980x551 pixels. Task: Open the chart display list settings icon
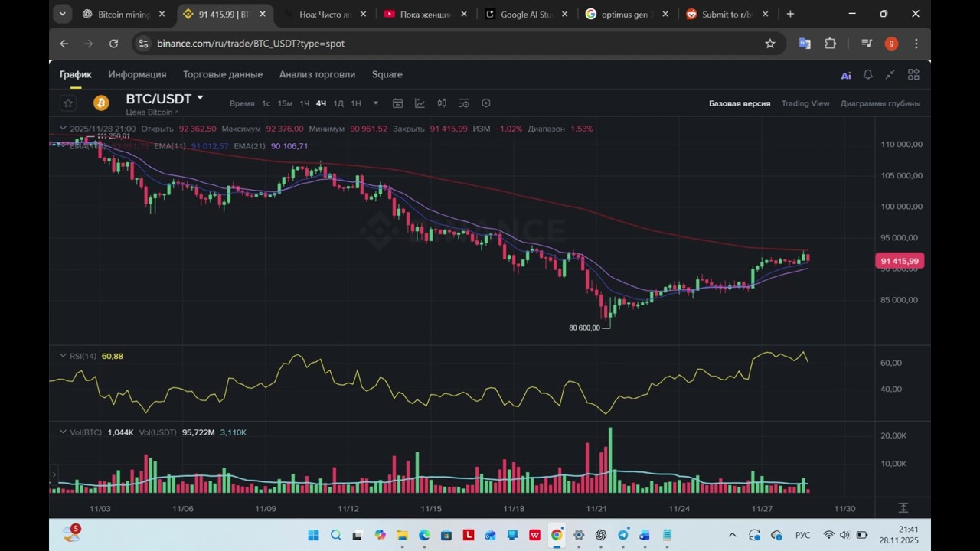(x=464, y=103)
